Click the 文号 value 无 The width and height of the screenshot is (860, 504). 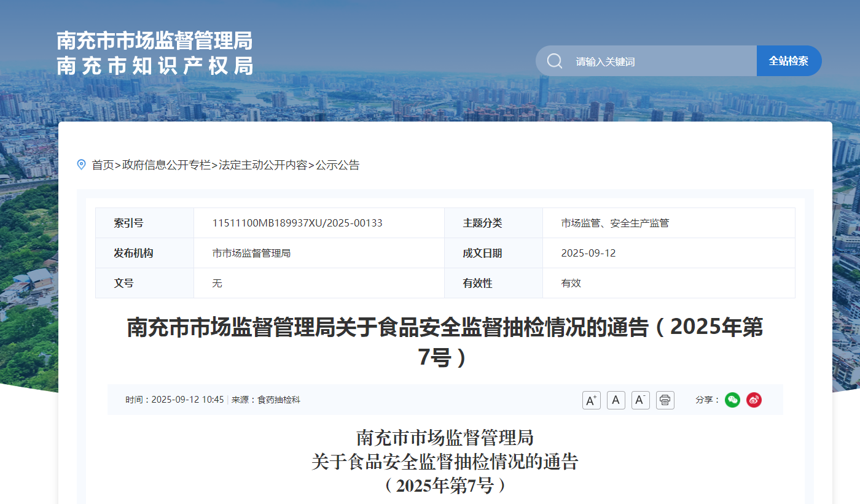coord(217,283)
